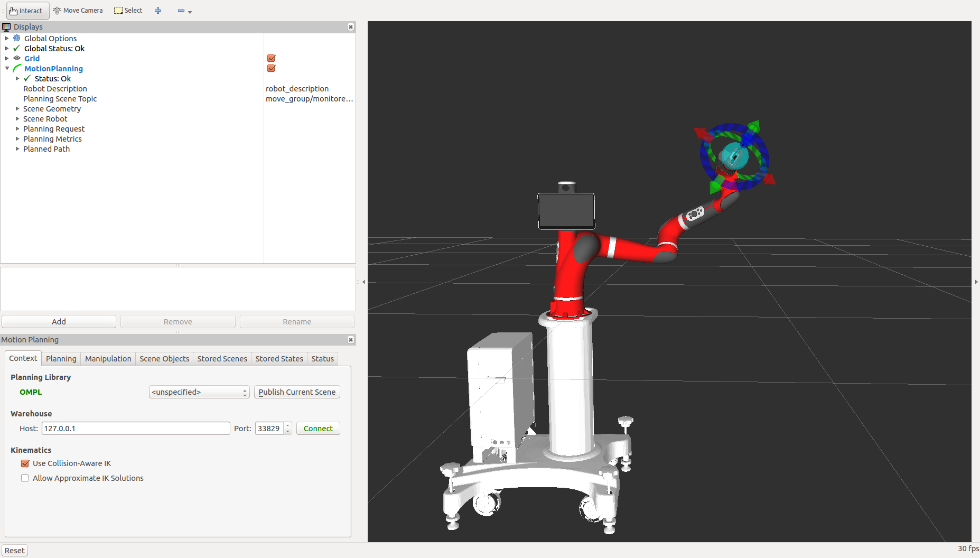980x558 pixels.
Task: Expand Planned Path node
Action: [x=17, y=148]
